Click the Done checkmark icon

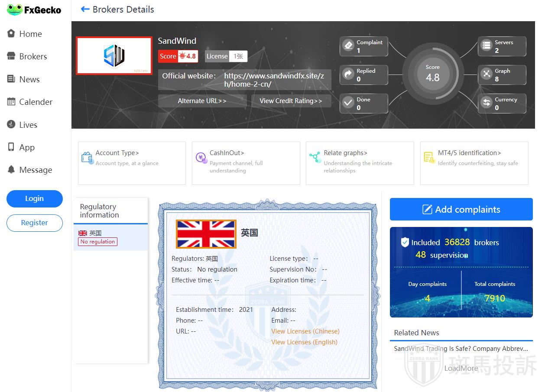click(348, 103)
